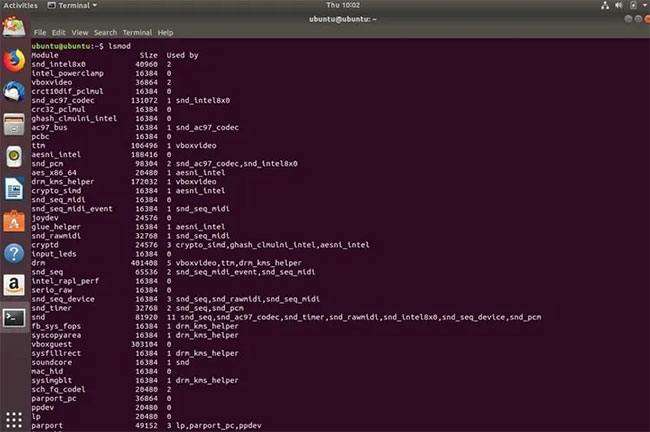Launch LibreOffice Writer from the dock
This screenshot has width=650, height=432.
pos(15,189)
